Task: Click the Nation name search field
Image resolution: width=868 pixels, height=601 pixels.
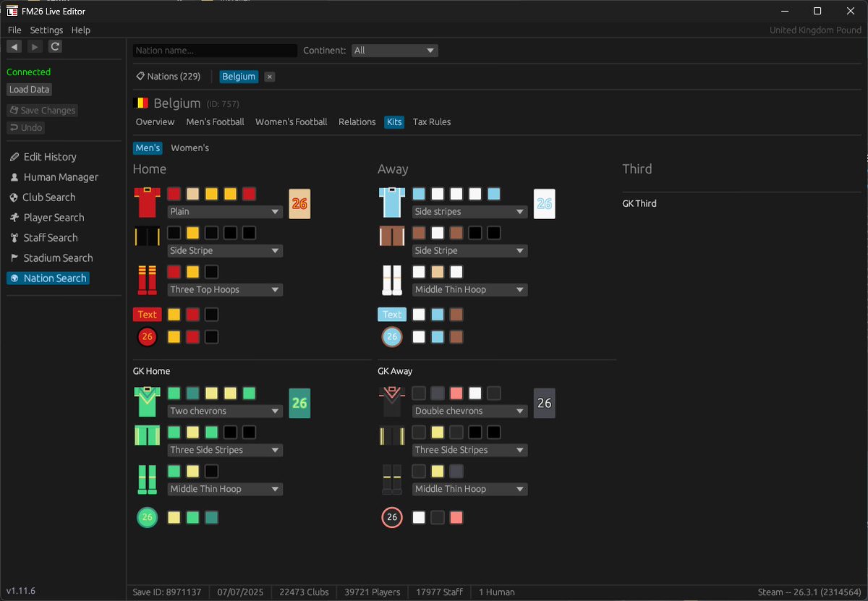Action: click(x=215, y=51)
